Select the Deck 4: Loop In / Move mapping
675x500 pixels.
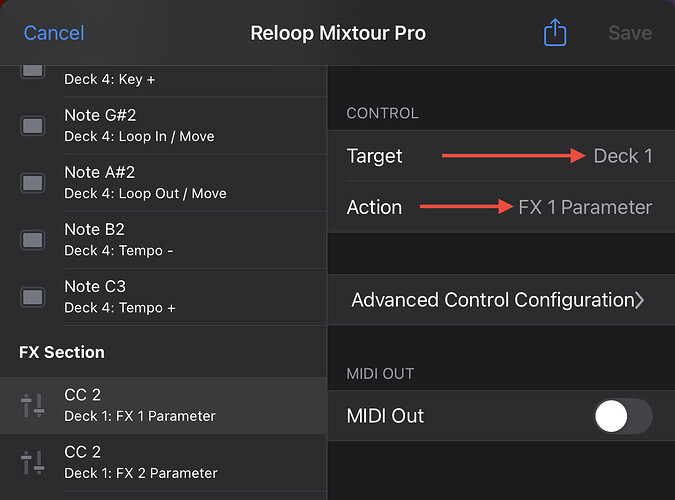click(164, 126)
